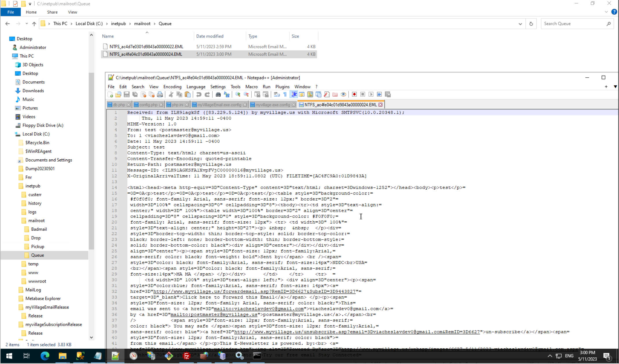Open the Notepad++ tab list dropdown arrow
Viewport: 619px width, 364px height.
[x=615, y=87]
